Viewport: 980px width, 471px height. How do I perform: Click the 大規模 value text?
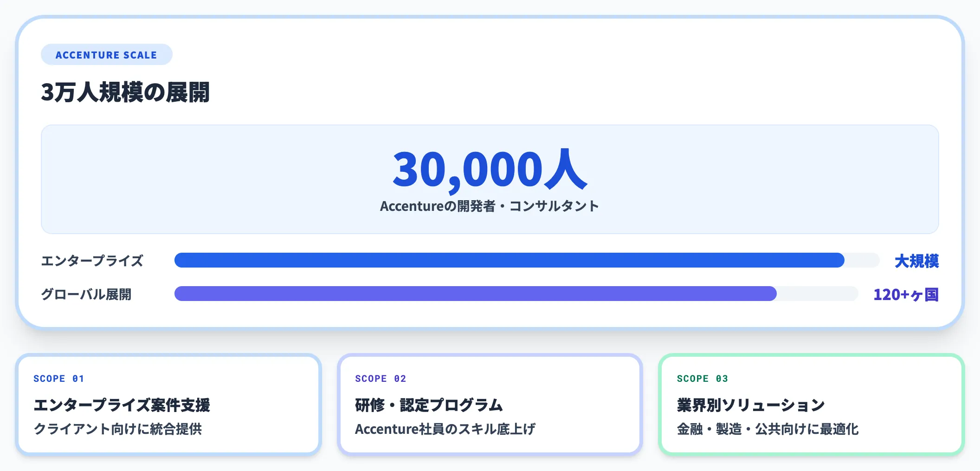point(916,261)
